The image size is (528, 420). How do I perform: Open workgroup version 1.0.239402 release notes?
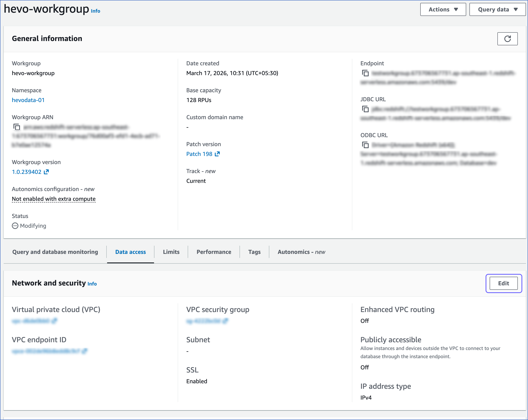pyautogui.click(x=27, y=172)
